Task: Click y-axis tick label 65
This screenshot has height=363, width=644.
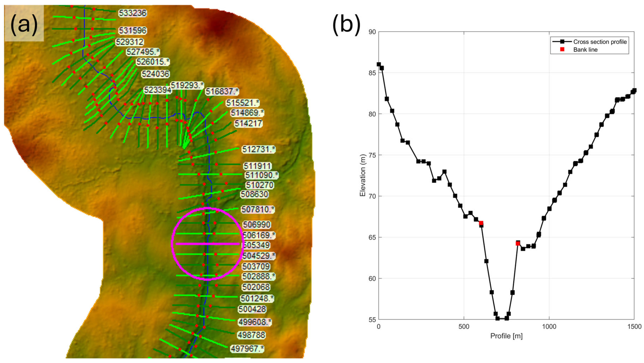Action: point(372,237)
